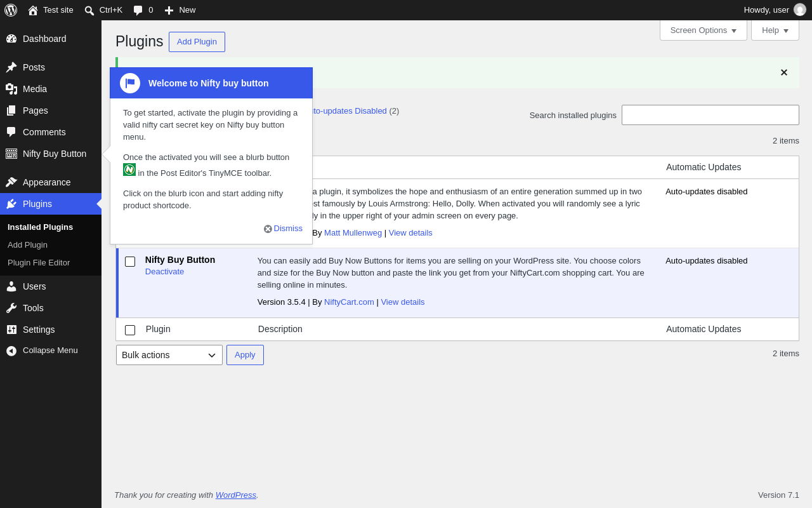Image resolution: width=812 pixels, height=508 pixels.
Task: Click the green Nifty blurb icon
Action: (129, 170)
